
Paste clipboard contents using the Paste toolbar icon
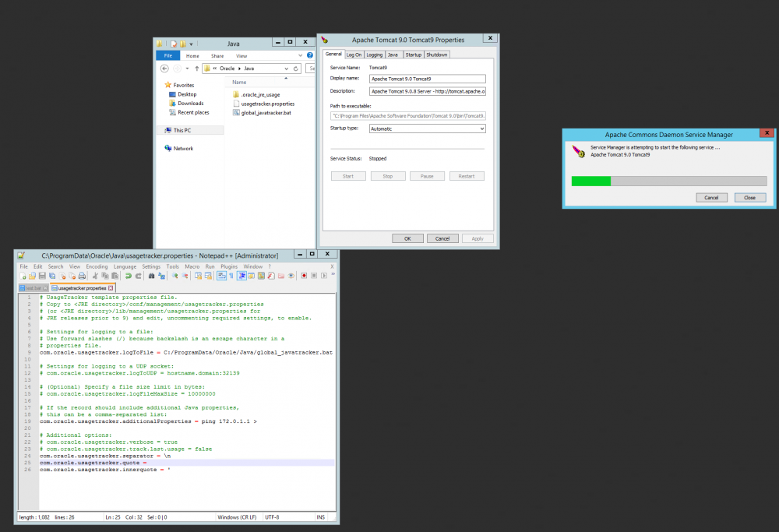click(x=116, y=276)
